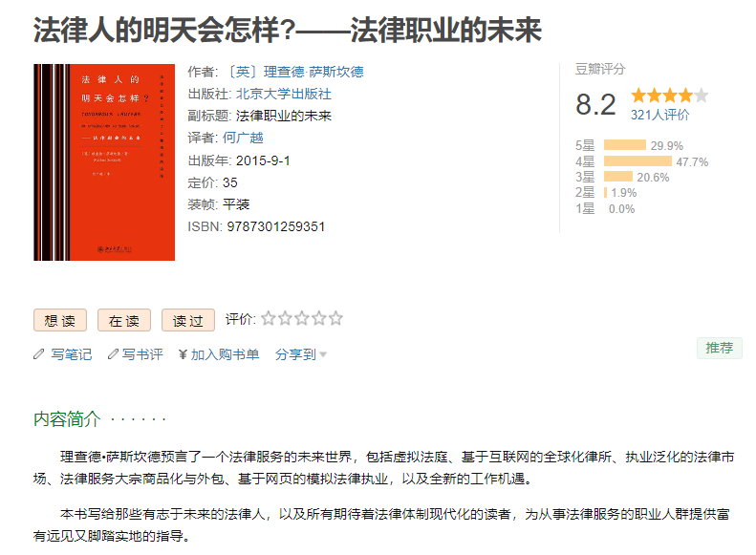Mark book as 想读
This screenshot has height=555, width=756.
pyautogui.click(x=60, y=320)
